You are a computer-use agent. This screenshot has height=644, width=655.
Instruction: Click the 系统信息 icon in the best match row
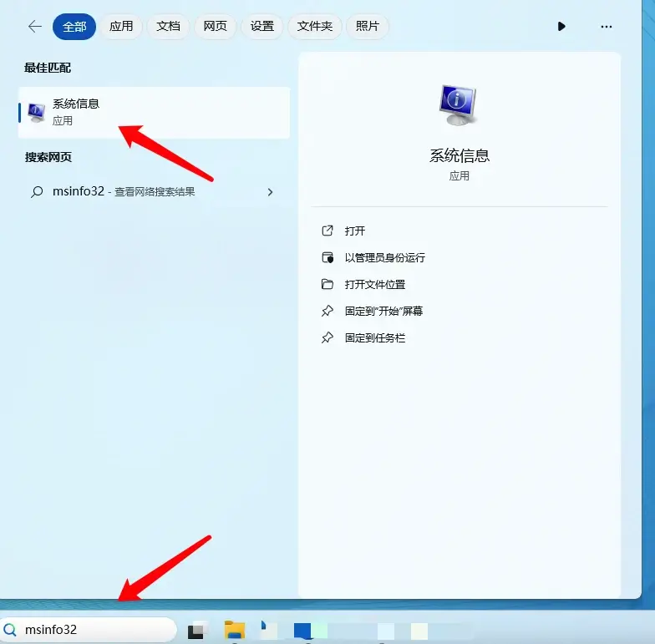[x=37, y=112]
